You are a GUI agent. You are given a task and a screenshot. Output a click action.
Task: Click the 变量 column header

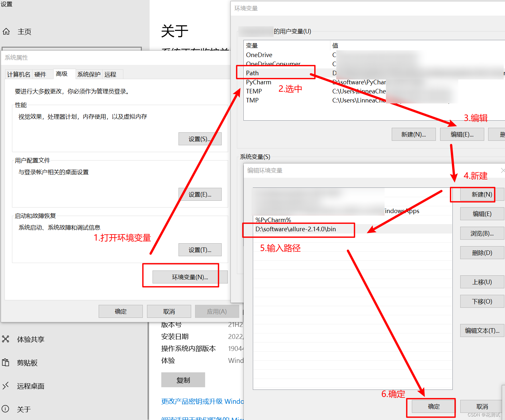click(x=287, y=45)
